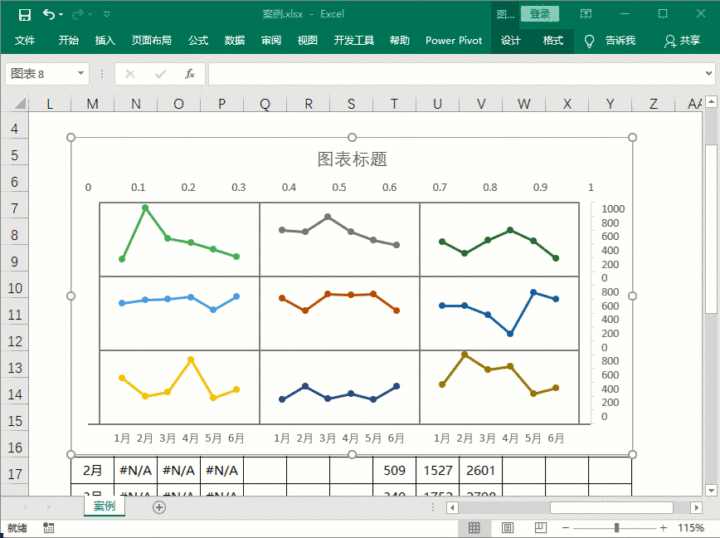Switch to the 插入 ribbon tab
The height and width of the screenshot is (538, 720).
105,40
